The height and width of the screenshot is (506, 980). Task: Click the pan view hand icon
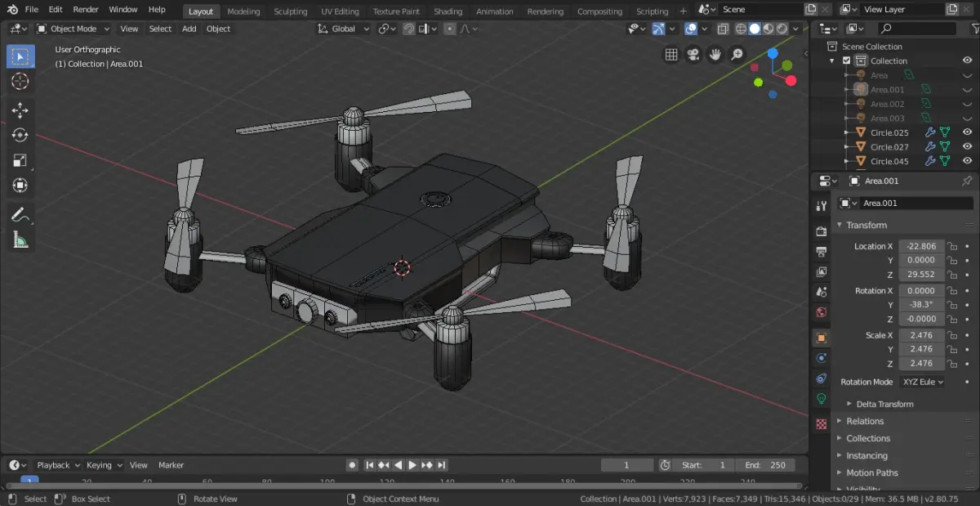(x=715, y=55)
